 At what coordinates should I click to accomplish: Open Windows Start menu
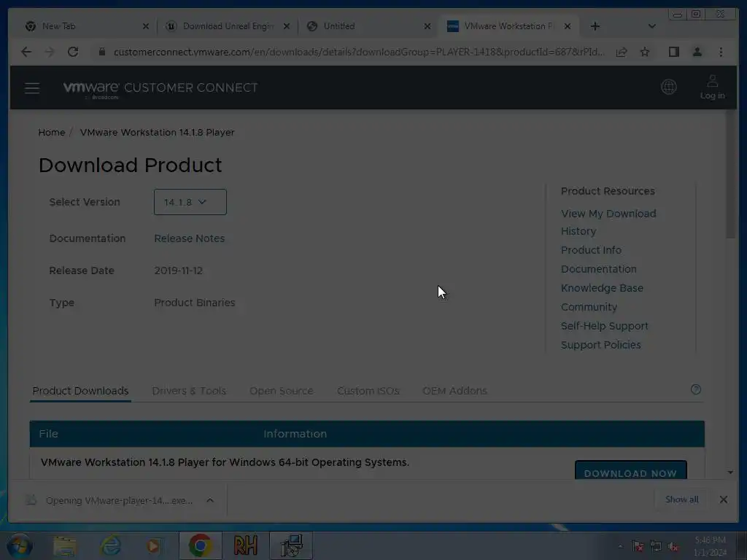(19, 545)
